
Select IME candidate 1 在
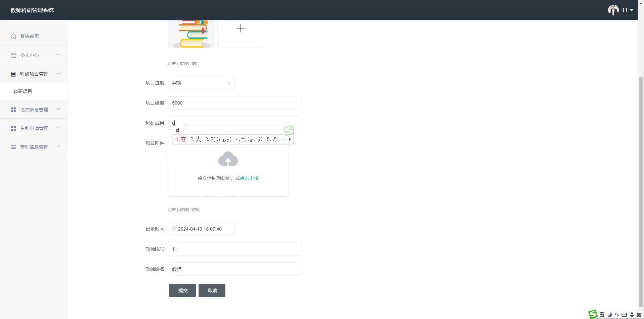point(181,139)
